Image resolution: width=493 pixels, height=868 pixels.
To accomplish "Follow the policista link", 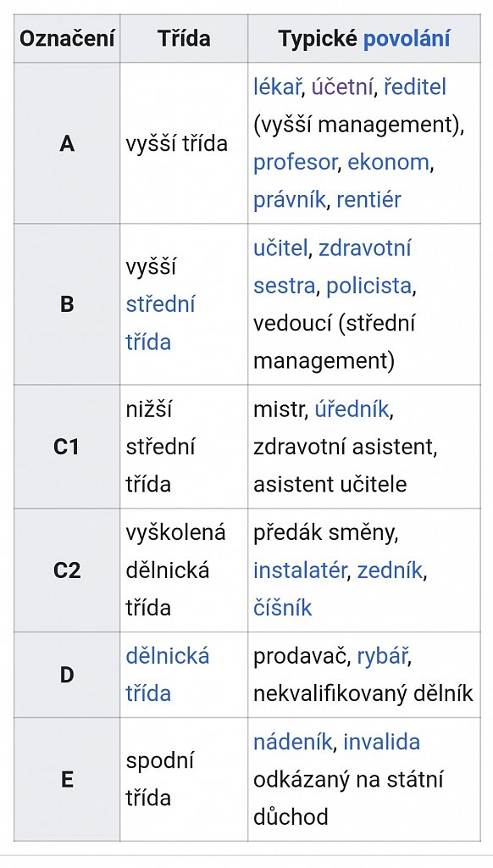I will tap(369, 287).
